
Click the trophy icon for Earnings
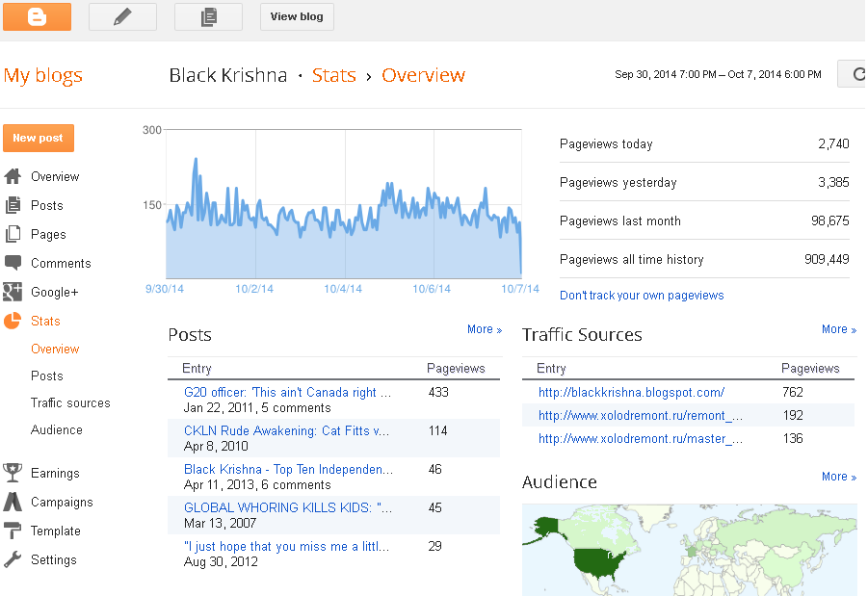click(x=13, y=473)
